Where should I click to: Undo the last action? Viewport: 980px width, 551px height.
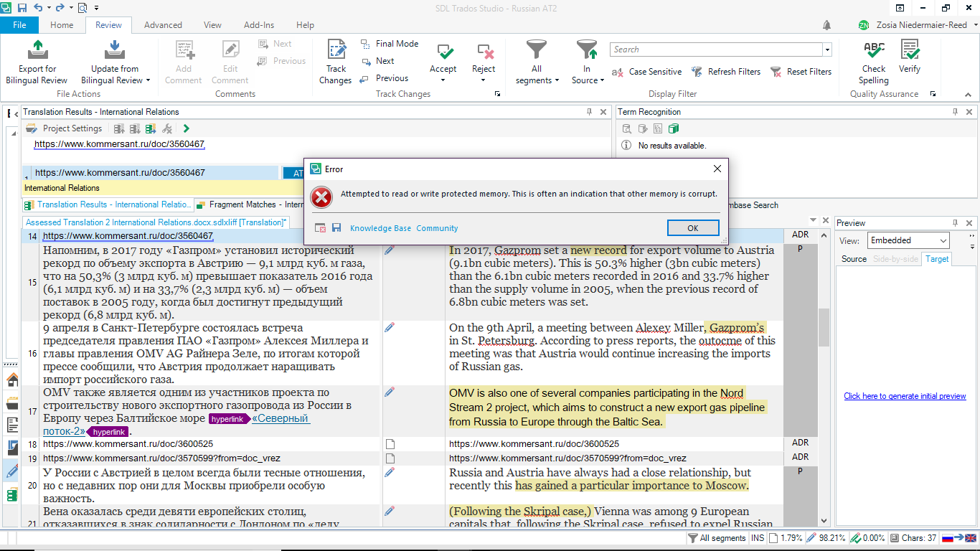(x=37, y=8)
